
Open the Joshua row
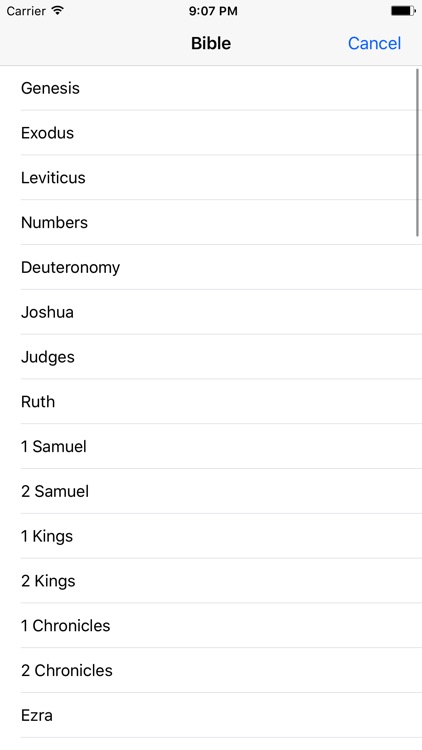pyautogui.click(x=211, y=312)
